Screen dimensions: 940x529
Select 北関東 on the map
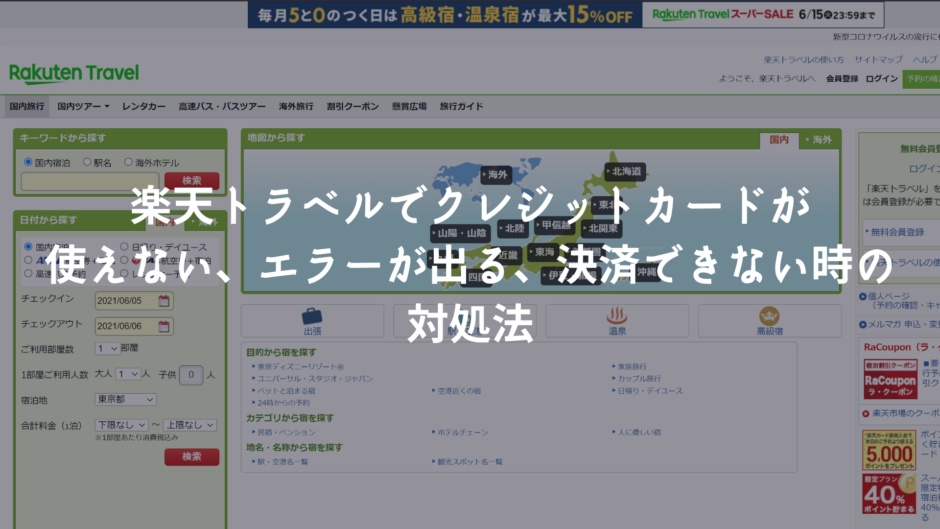(x=602, y=229)
